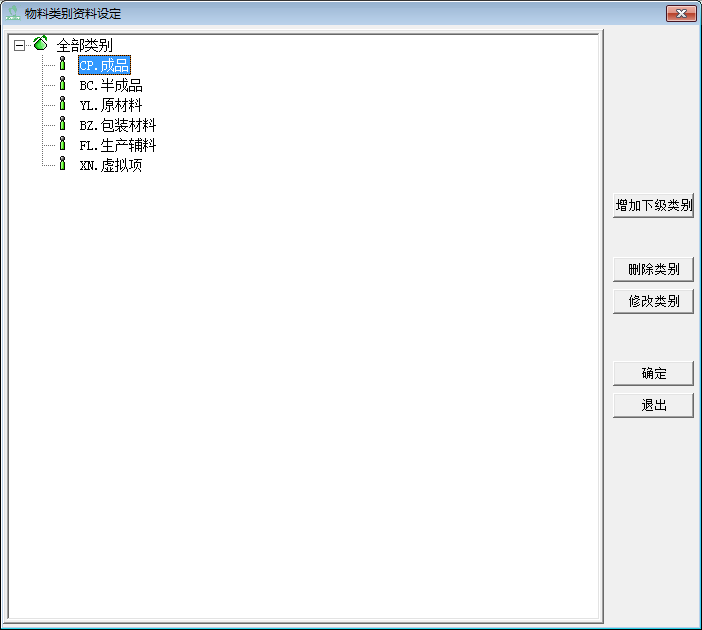This screenshot has width=702, height=630.
Task: Click the icon next to XN.虚拟项
Action: [62, 165]
